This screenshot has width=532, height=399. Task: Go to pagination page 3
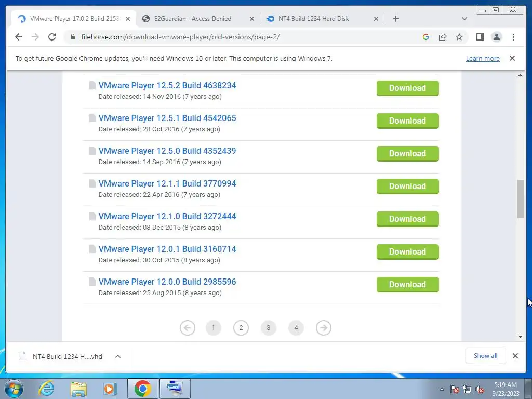click(269, 328)
